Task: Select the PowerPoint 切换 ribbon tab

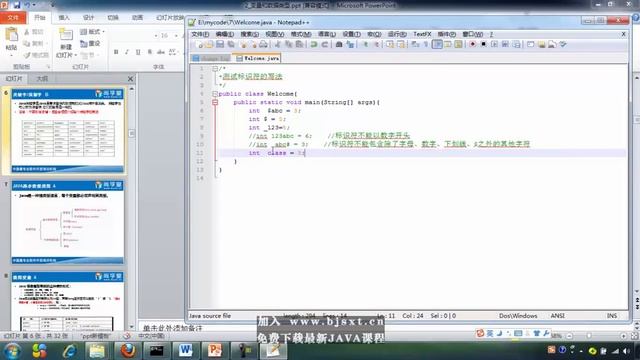Action: coord(113,18)
